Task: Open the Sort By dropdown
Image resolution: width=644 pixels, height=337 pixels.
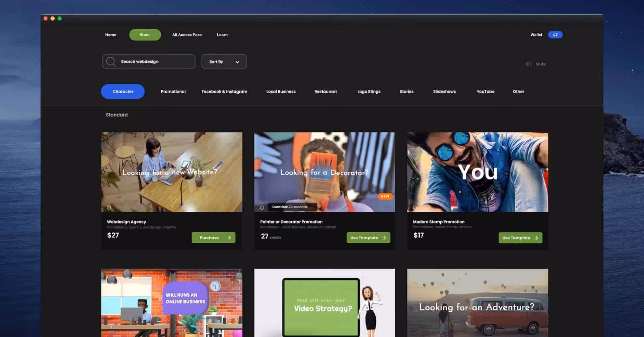Action: click(224, 61)
